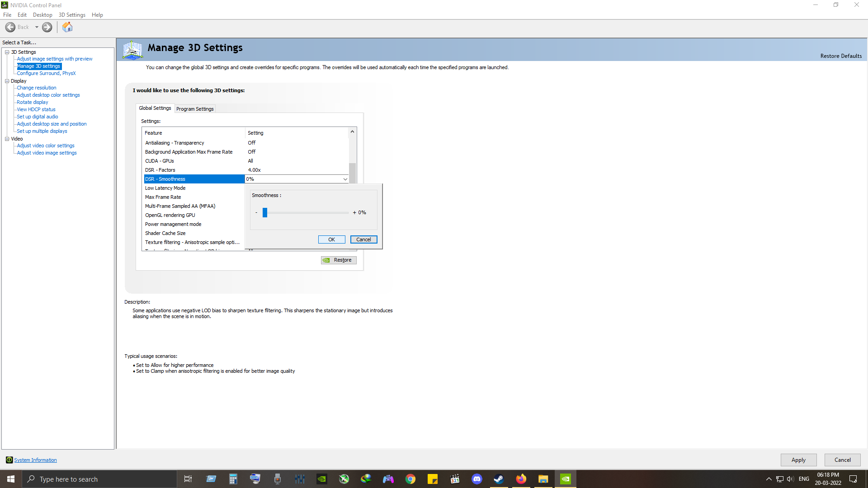The width and height of the screenshot is (868, 488).
Task: Click OK in the Smoothness popup
Action: [x=331, y=239]
